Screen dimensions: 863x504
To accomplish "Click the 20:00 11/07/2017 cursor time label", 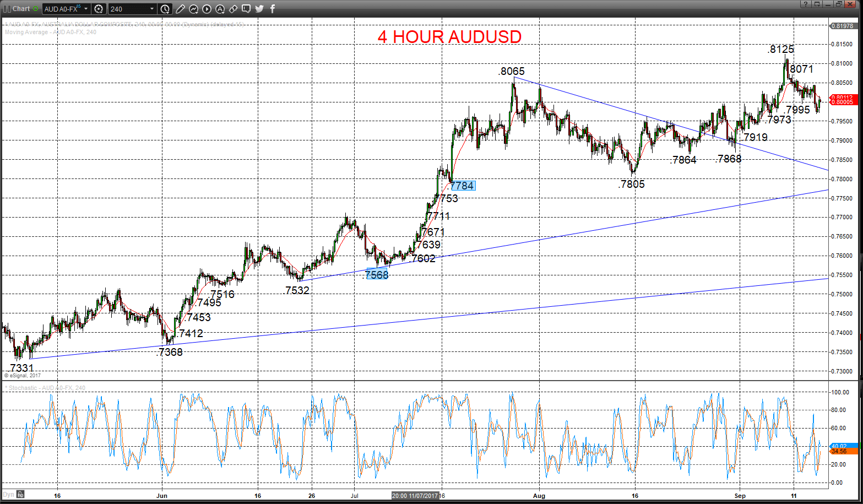I will click(x=415, y=496).
